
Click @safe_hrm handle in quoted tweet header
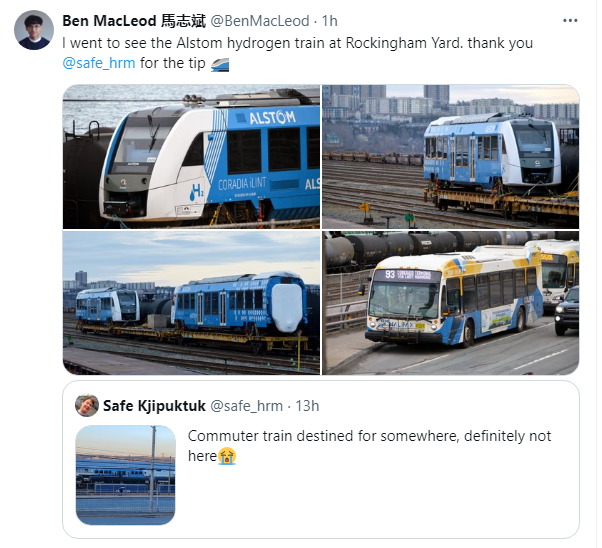tap(256, 405)
